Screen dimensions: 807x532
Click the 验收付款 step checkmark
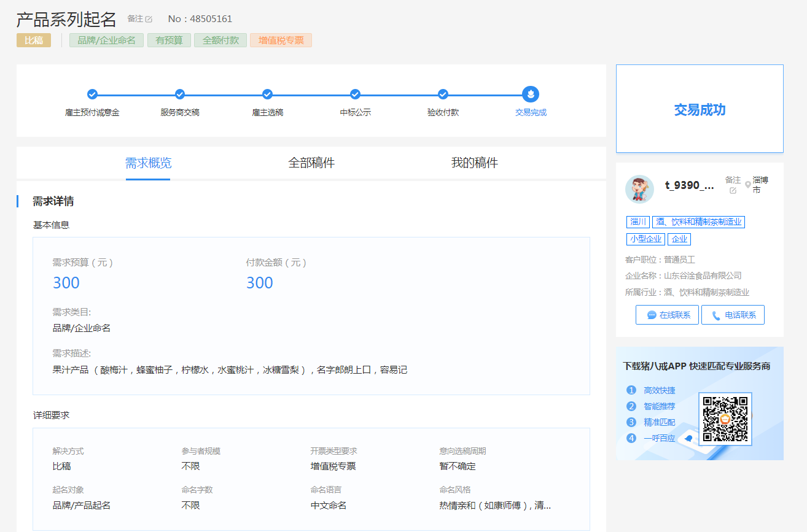[443, 94]
